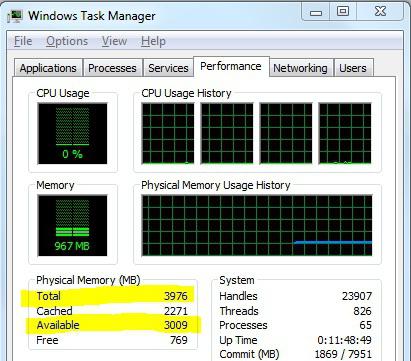Open the File menu
Image resolution: width=411 pixels, height=361 pixels.
23,41
